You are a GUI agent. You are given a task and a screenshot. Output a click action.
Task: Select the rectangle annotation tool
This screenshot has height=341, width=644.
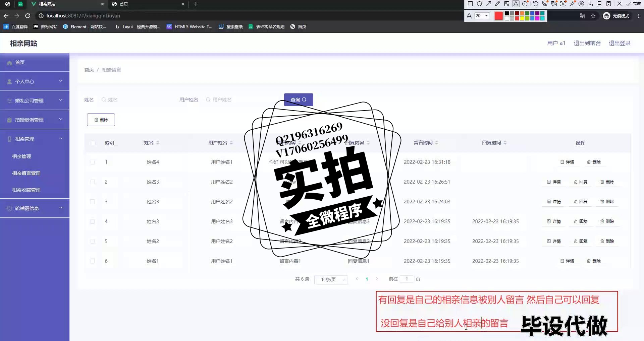tap(470, 4)
